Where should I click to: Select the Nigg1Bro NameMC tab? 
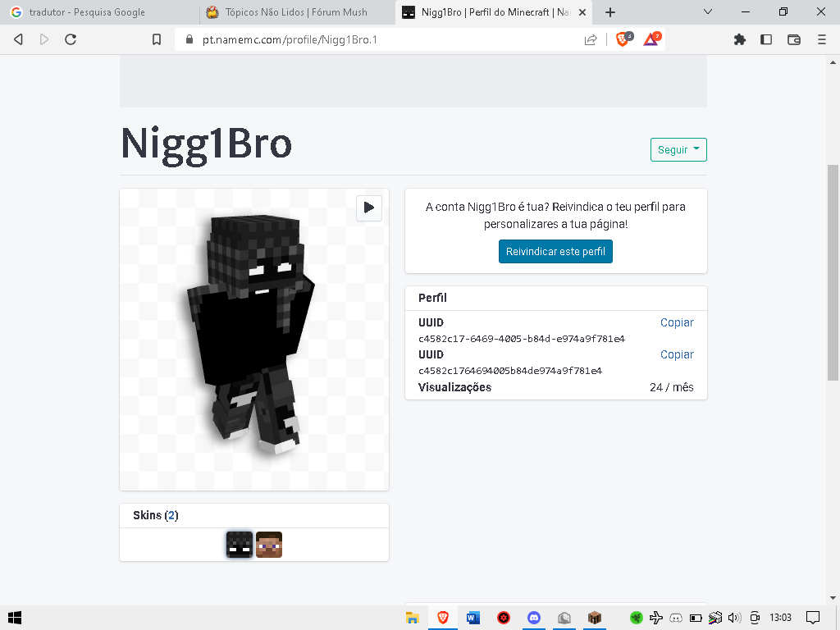[x=487, y=11]
